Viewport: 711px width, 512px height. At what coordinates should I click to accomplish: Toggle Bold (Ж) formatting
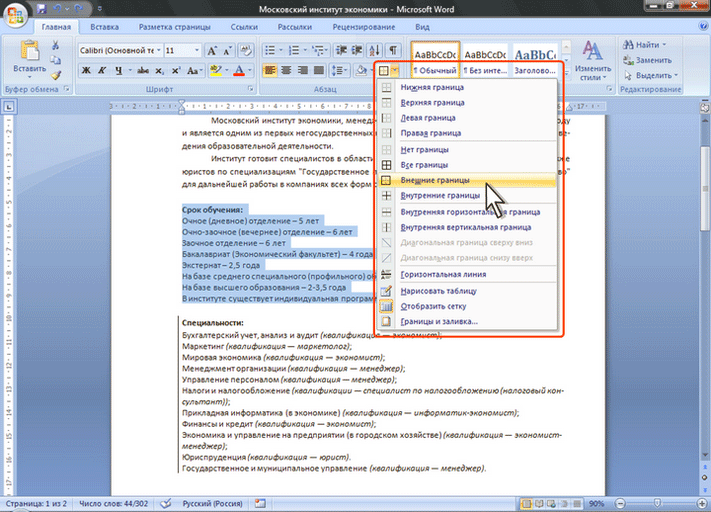click(86, 71)
